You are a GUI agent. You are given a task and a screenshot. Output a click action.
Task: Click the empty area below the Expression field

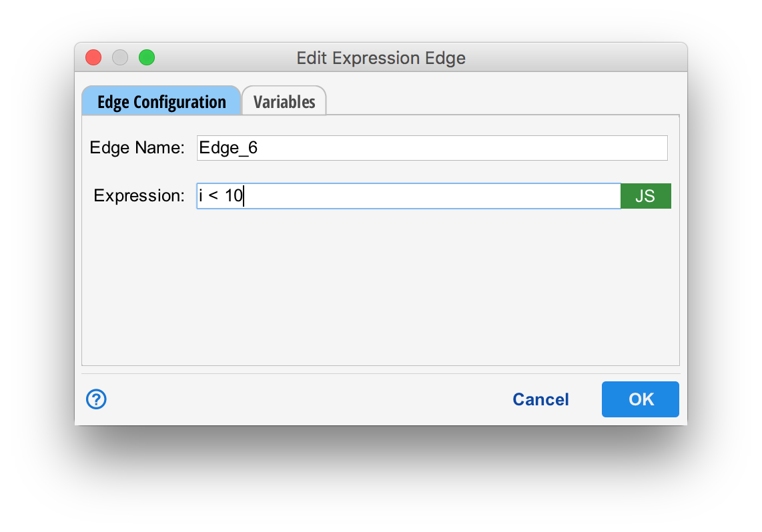click(380, 287)
